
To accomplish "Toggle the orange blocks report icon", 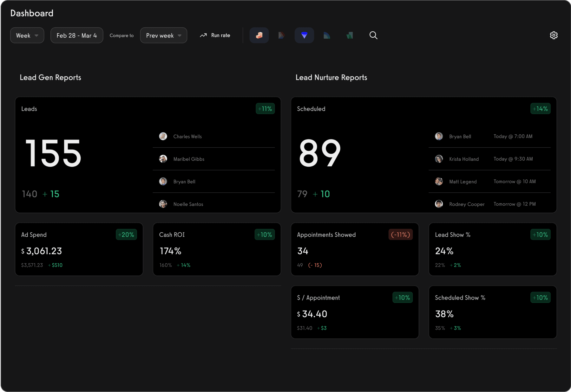I will 259,35.
